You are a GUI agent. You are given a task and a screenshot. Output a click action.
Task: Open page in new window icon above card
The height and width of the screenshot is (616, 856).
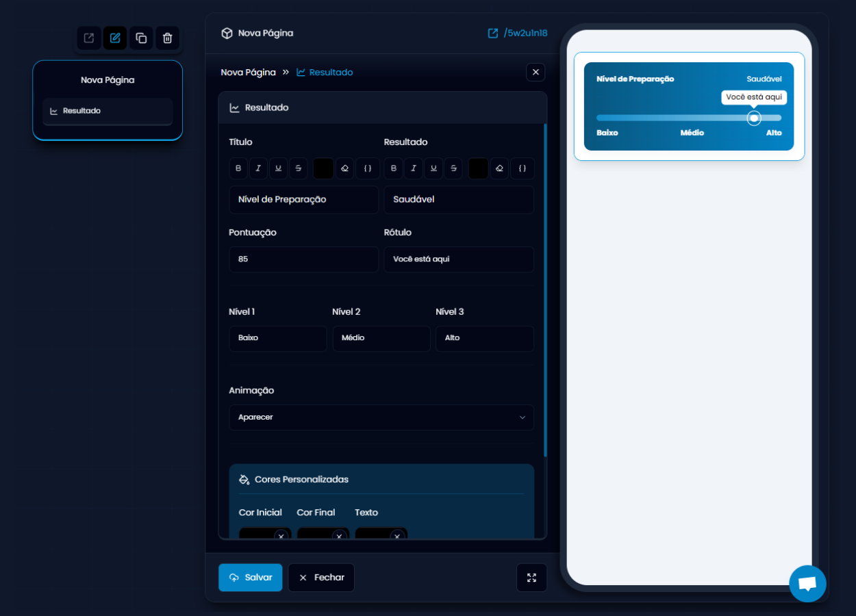coord(89,38)
